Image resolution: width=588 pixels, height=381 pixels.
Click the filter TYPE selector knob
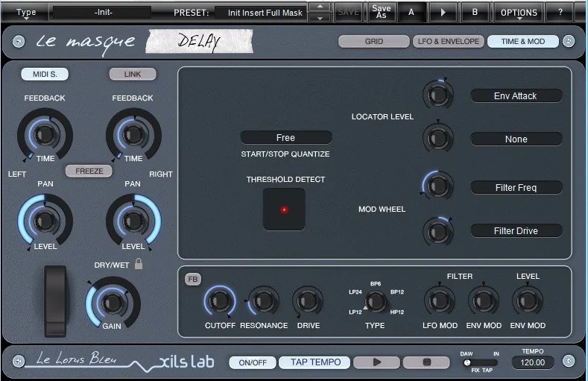click(x=376, y=301)
